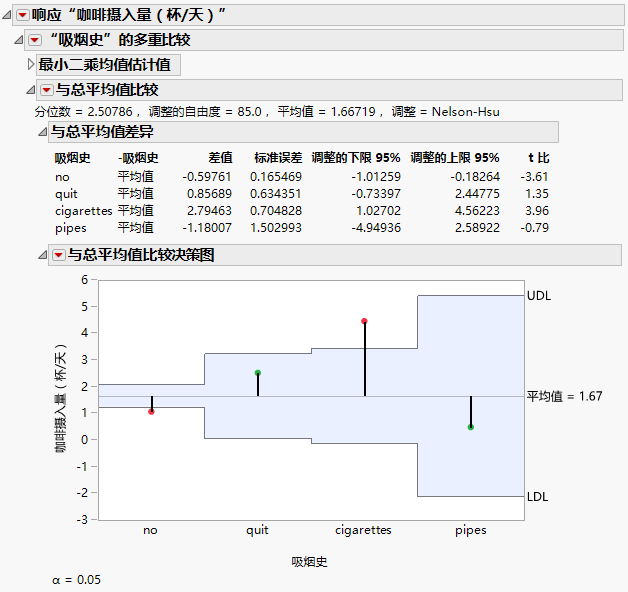Click upper limit value 4.56223

(477, 211)
